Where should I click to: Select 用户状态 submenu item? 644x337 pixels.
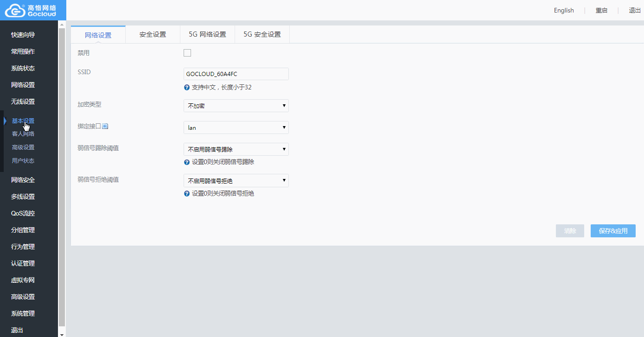[23, 161]
